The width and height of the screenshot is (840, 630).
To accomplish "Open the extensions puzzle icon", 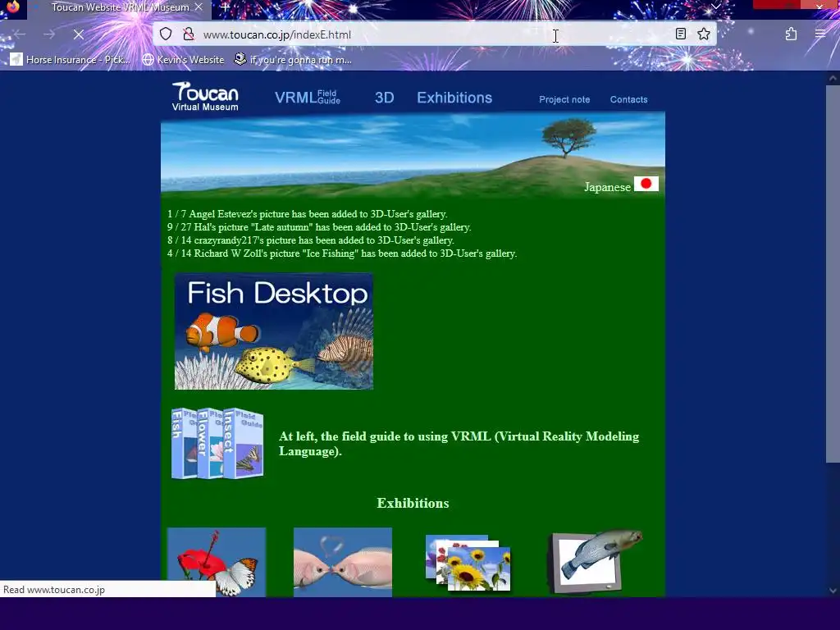I will pos(791,34).
